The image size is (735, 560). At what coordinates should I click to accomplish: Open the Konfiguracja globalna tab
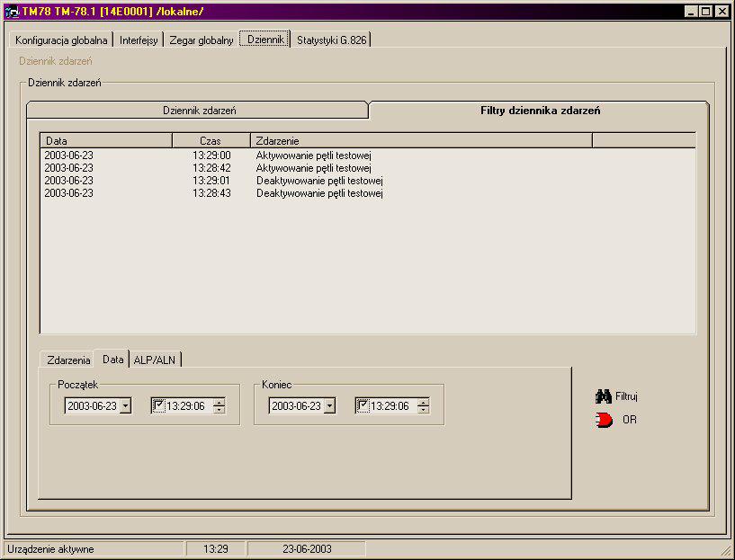coord(61,40)
